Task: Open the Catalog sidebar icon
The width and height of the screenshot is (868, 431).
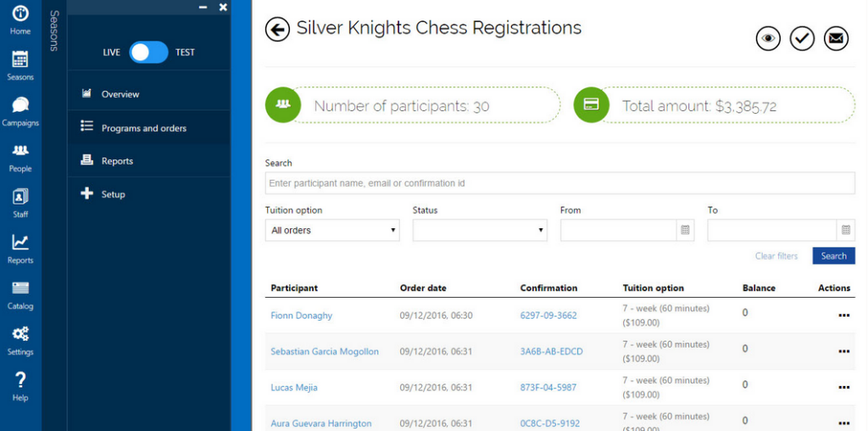Action: click(x=20, y=295)
